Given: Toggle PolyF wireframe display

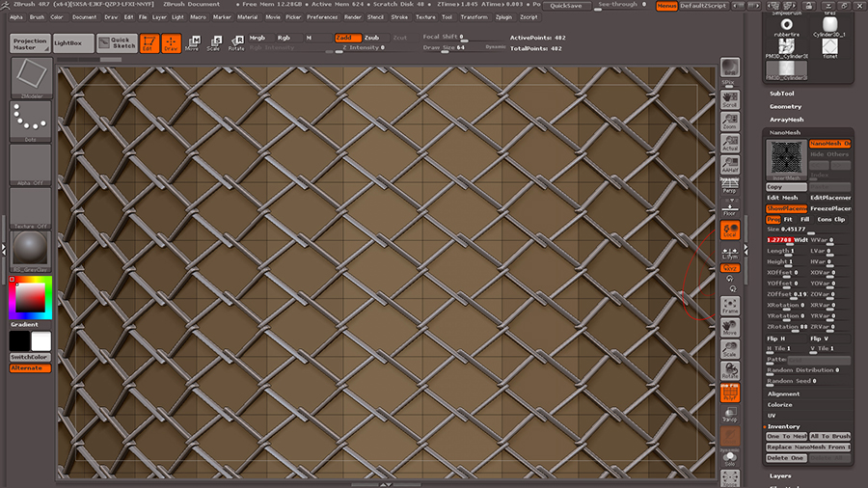Looking at the screenshot, I should [730, 393].
